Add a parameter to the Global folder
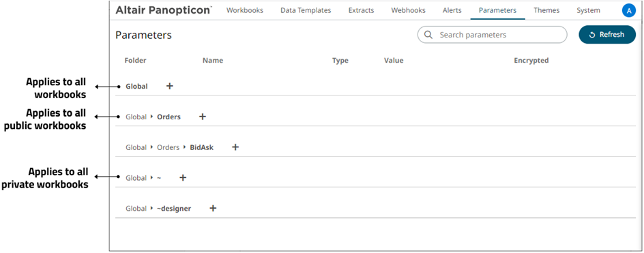The image size is (644, 253). click(170, 86)
